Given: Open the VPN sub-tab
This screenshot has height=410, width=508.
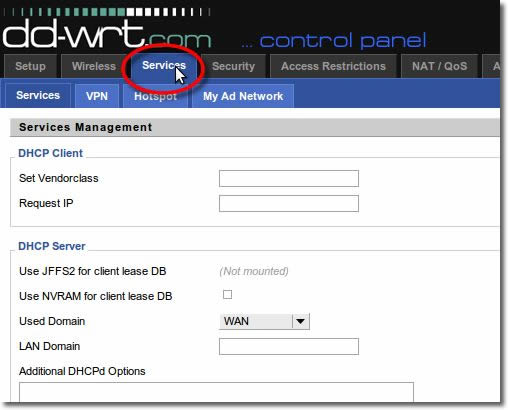Looking at the screenshot, I should click(x=97, y=96).
